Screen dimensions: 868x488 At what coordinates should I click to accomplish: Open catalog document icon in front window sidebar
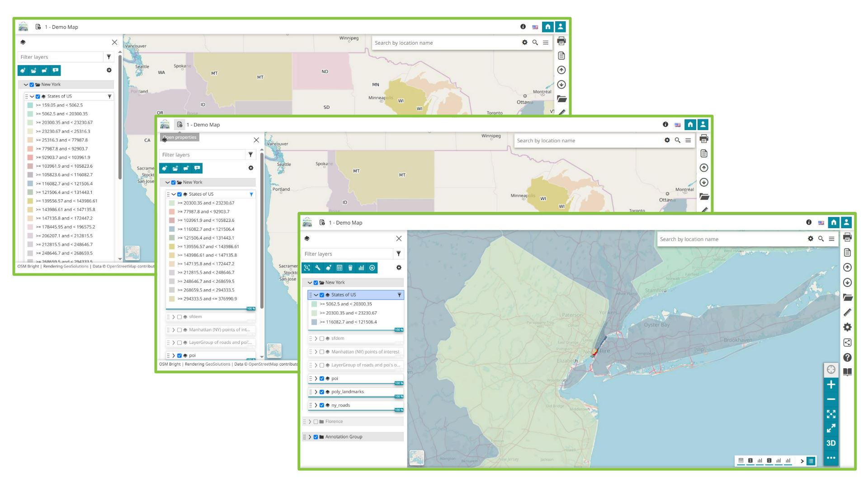click(848, 252)
